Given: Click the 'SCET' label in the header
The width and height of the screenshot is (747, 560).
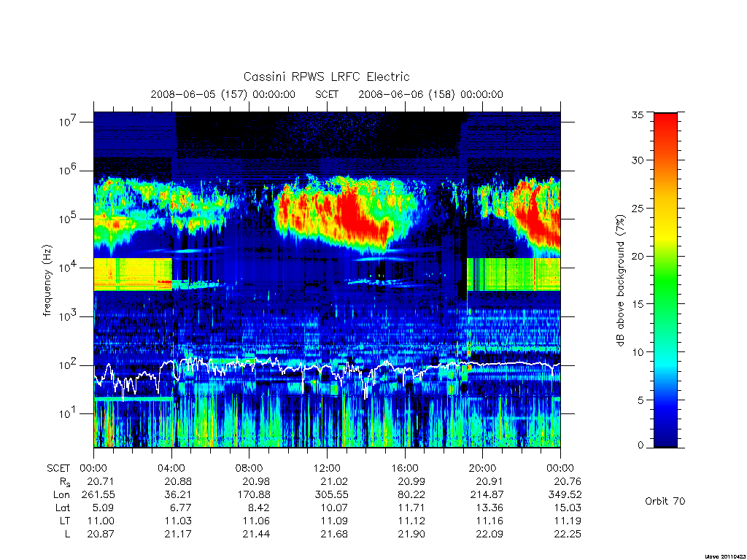Looking at the screenshot, I should pyautogui.click(x=327, y=94).
